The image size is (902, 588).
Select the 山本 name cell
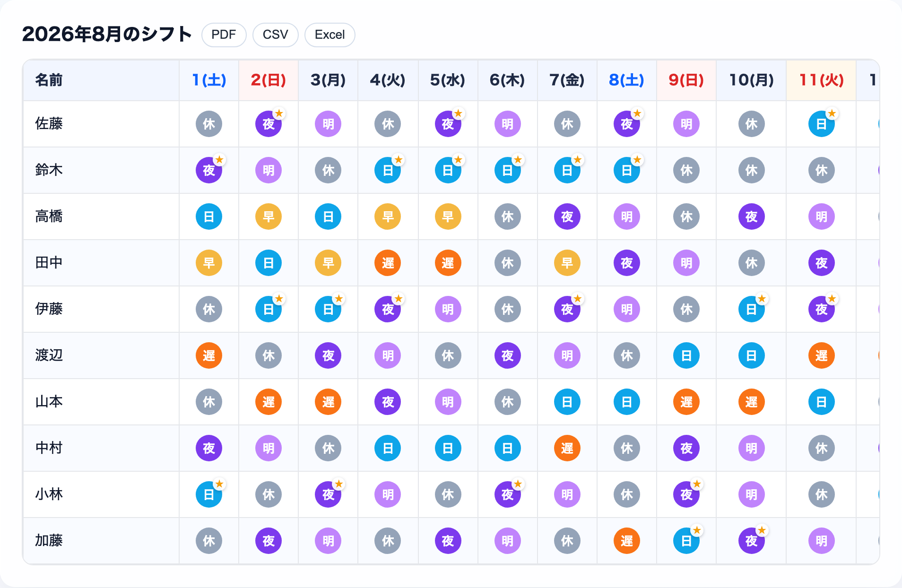point(101,402)
